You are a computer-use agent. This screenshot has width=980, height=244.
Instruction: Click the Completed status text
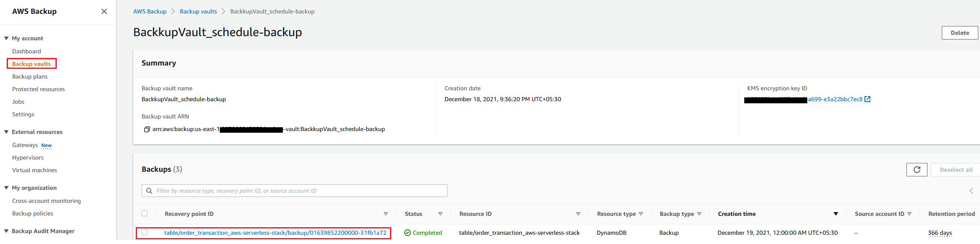(x=427, y=233)
